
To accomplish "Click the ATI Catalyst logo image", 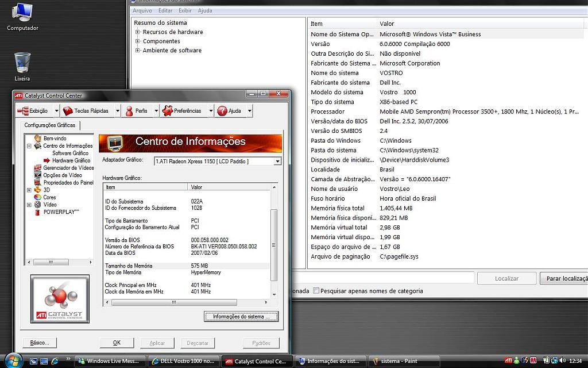I will (x=60, y=299).
